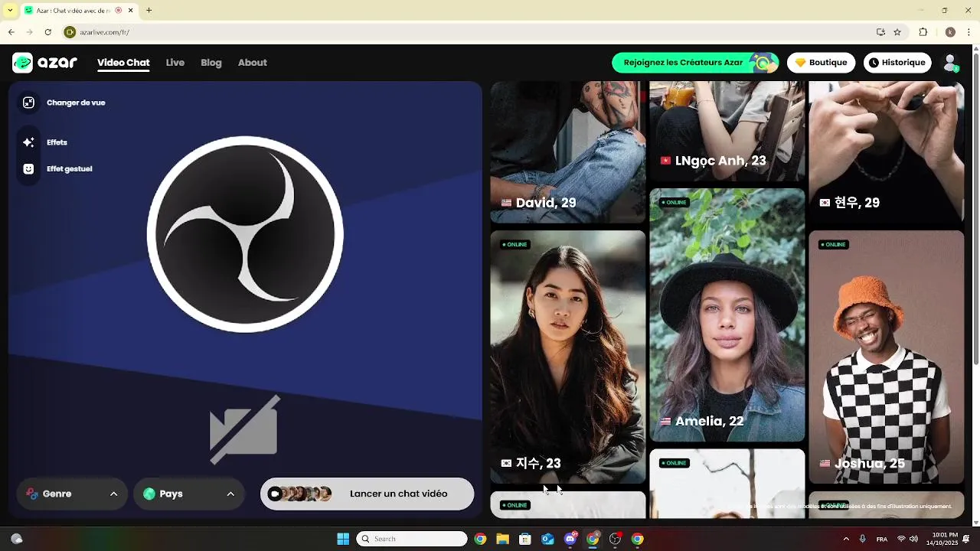Open OBS Studio from taskbar
Screen dimensions: 980x551
pos(615,539)
